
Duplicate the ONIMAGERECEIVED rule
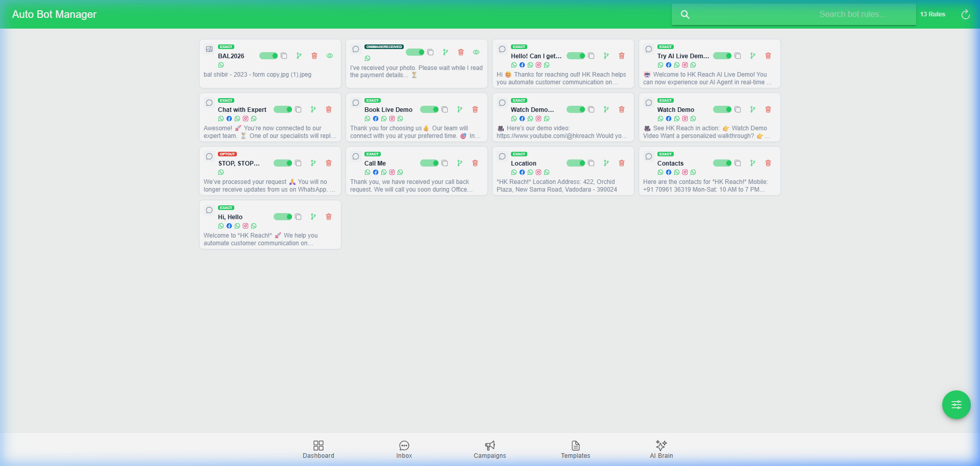click(430, 52)
